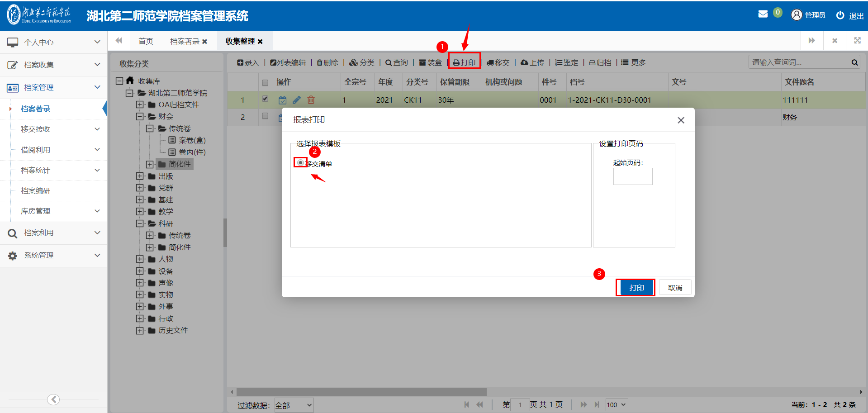The image size is (868, 413).
Task: Open the 系统管理 sidebar menu
Action: pyautogui.click(x=53, y=256)
